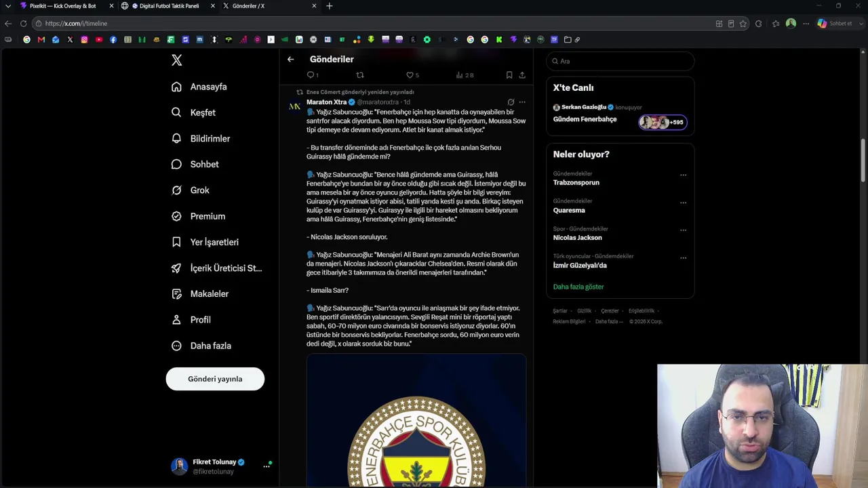Open options for İzmir Güzelyalı'da trend
The image size is (868, 488).
coord(684,258)
